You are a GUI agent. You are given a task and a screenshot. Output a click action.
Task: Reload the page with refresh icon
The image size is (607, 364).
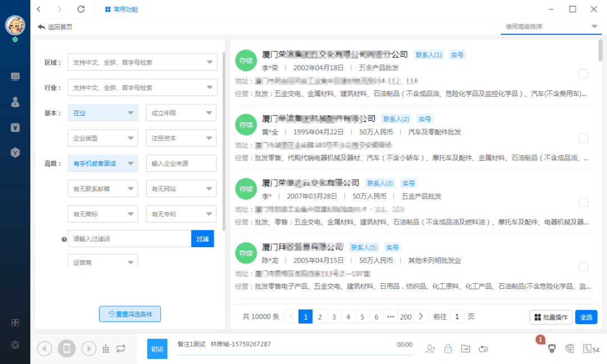pyautogui.click(x=81, y=9)
